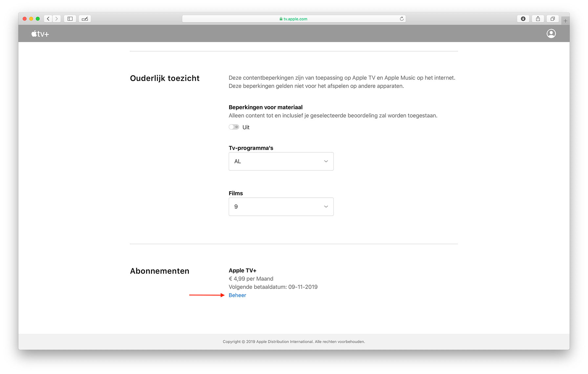588x374 pixels.
Task: Click the 'Uit' toggle label
Action: click(246, 127)
